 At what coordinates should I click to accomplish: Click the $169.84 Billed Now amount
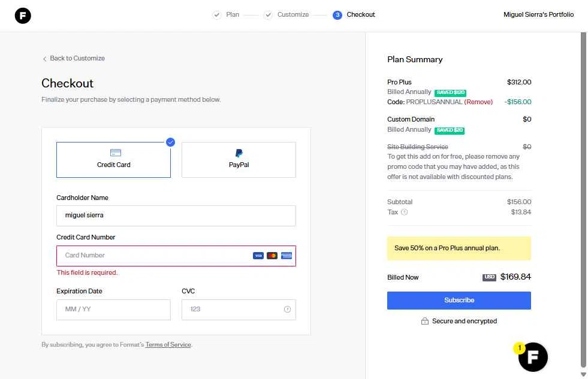coord(515,277)
